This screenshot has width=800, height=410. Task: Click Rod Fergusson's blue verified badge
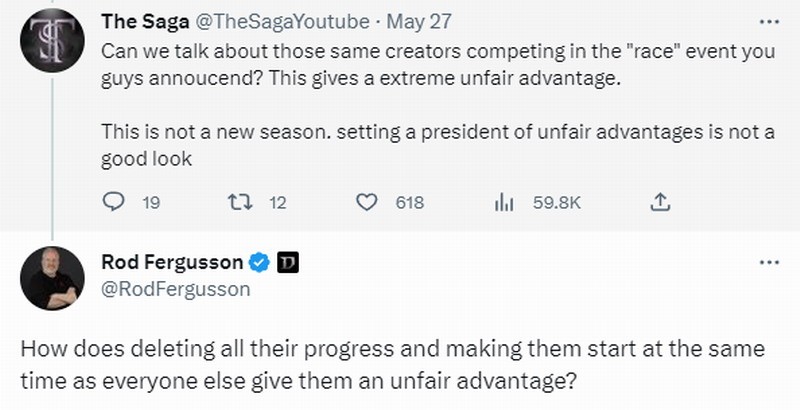click(259, 263)
